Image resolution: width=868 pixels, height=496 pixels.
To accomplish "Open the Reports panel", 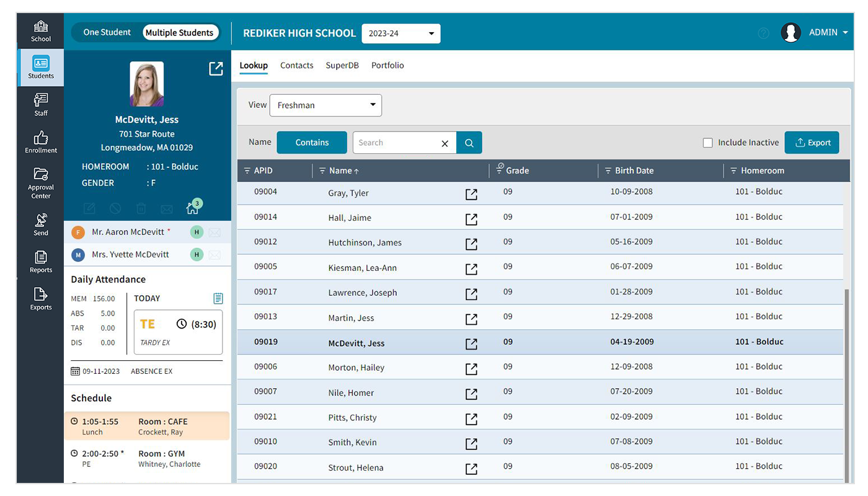I will [x=40, y=260].
